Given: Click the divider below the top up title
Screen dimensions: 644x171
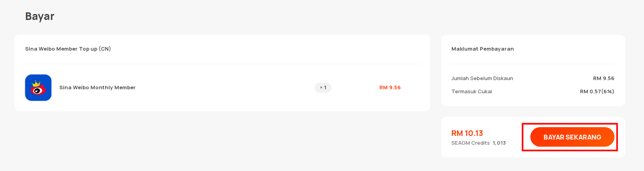Looking at the screenshot, I should (x=223, y=64).
